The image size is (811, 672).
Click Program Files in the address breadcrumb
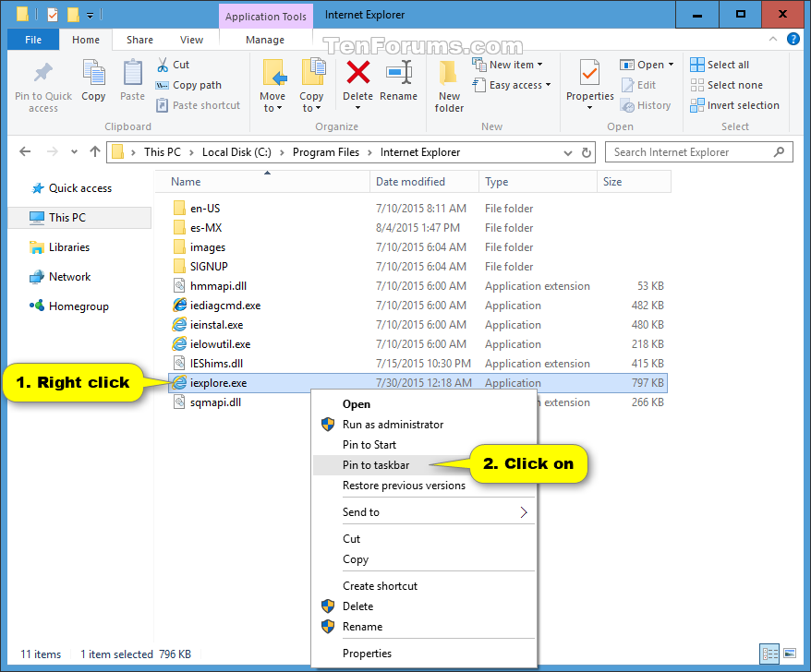click(326, 152)
